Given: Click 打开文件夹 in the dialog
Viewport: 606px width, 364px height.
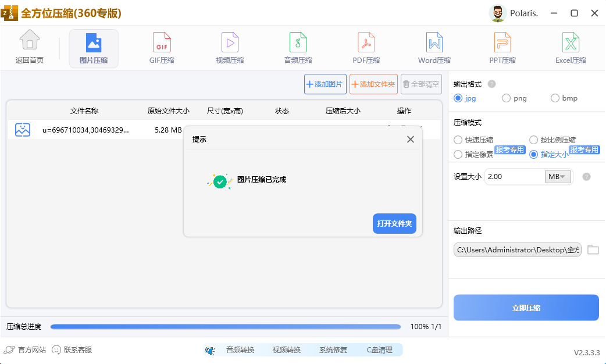Looking at the screenshot, I should 394,223.
